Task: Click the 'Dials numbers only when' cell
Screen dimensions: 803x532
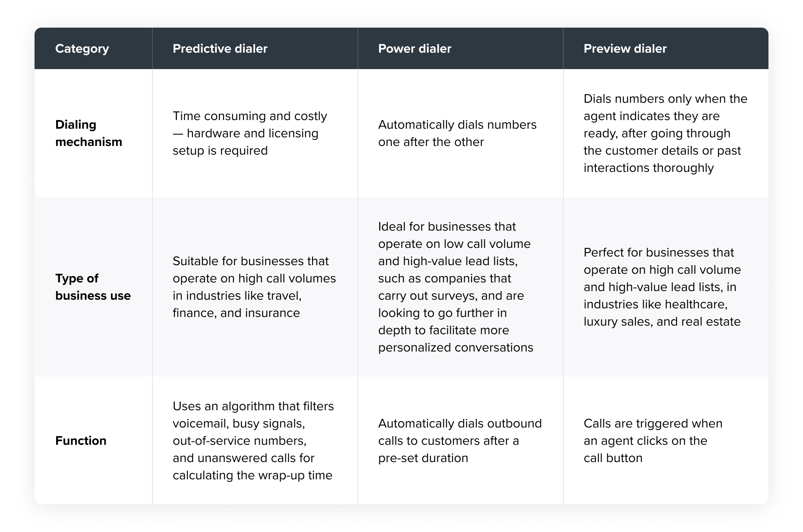Action: [665, 133]
